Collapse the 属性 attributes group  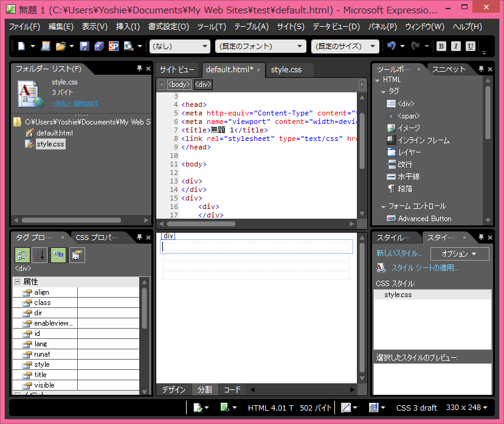tap(17, 282)
